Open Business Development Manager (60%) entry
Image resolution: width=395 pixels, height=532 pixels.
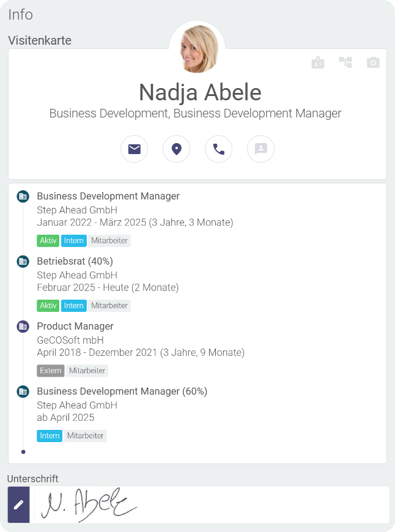pos(122,391)
